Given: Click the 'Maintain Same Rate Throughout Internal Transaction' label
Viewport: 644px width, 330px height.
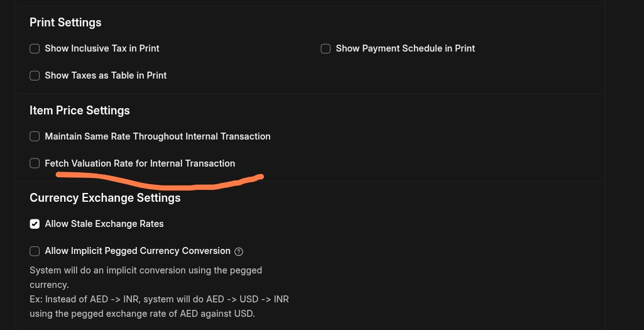Looking at the screenshot, I should 158,136.
